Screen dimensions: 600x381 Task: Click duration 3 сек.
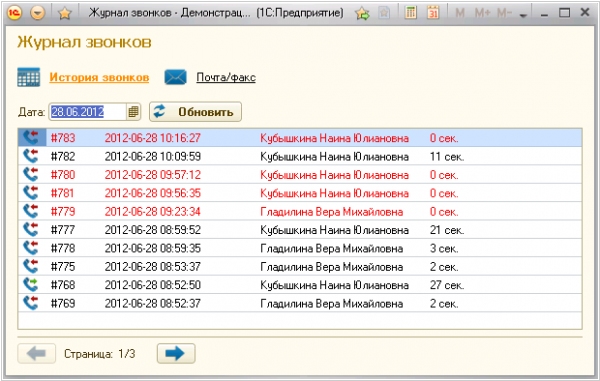[444, 248]
